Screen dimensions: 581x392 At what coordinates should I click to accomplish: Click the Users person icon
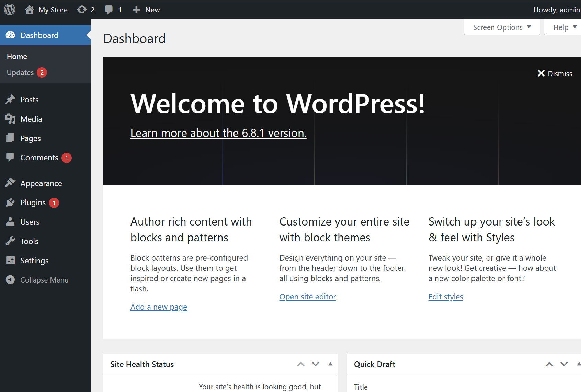10,222
